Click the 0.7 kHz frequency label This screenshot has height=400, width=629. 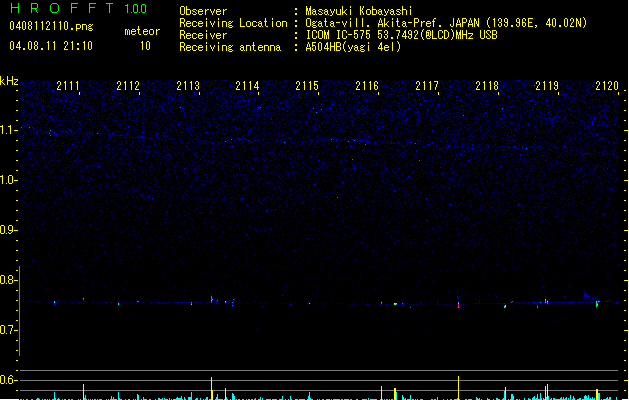(x=9, y=330)
